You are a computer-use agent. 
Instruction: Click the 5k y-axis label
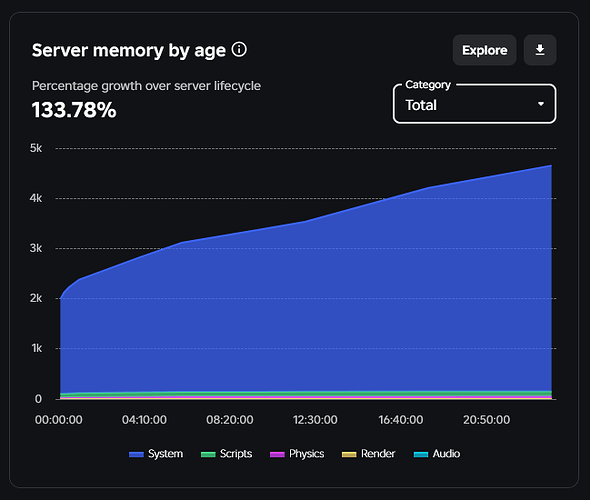pyautogui.click(x=36, y=148)
